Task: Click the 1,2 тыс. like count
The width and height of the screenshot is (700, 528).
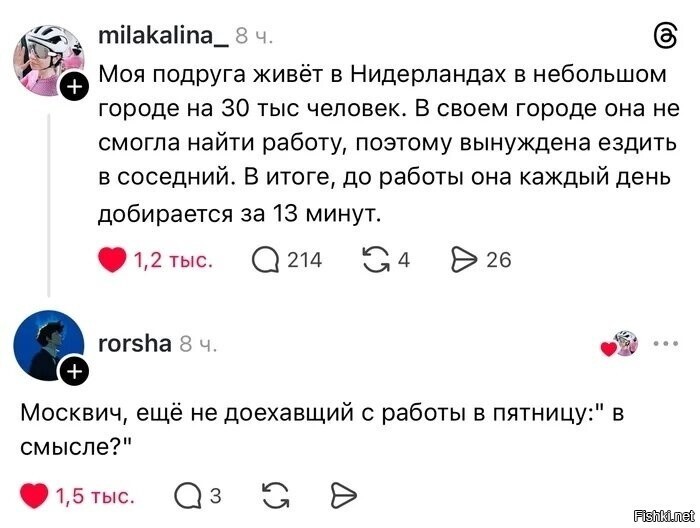Action: [x=172, y=260]
